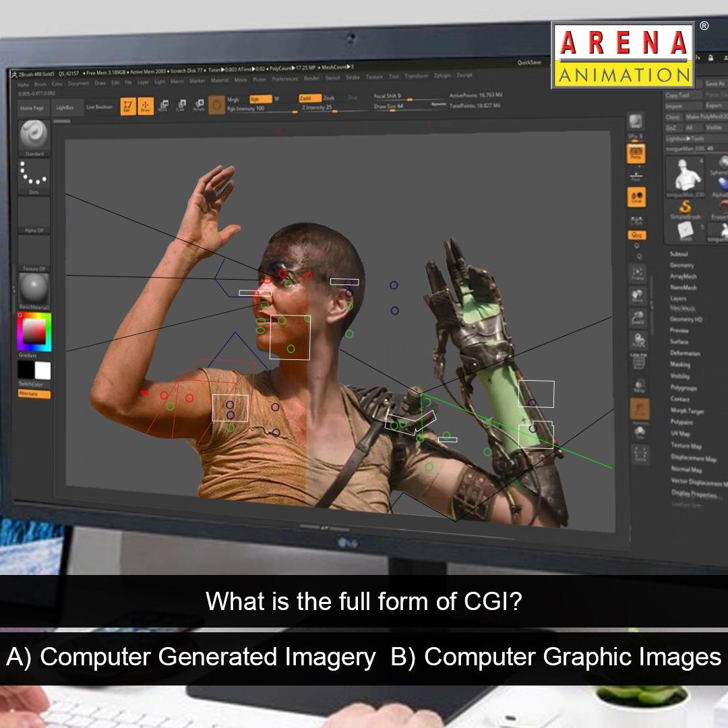This screenshot has width=728, height=728.
Task: Click the Solo icon
Action: pyautogui.click(x=640, y=432)
